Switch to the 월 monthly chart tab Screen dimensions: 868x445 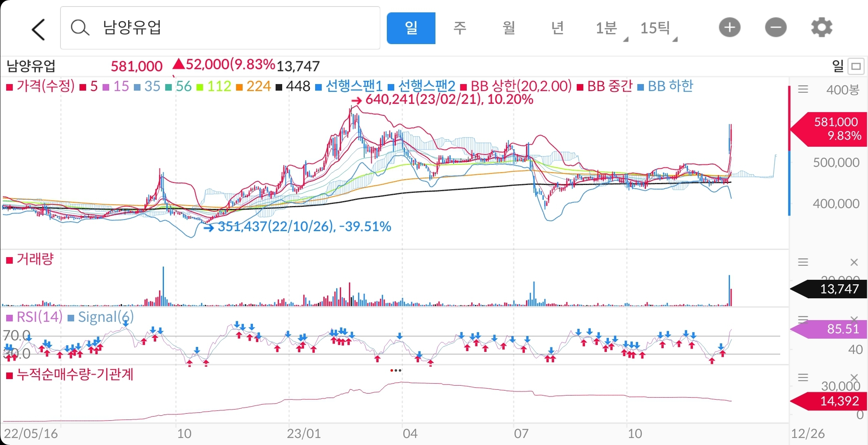[508, 28]
